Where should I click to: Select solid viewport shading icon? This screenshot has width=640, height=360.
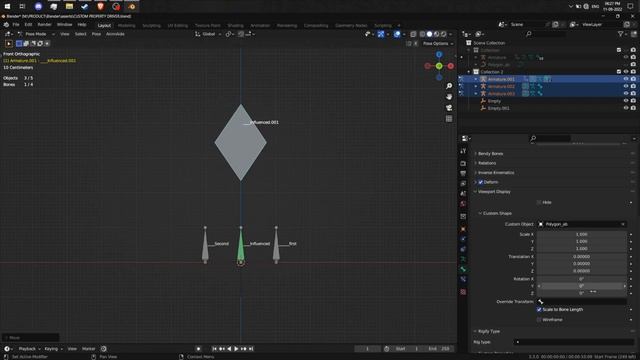429,34
